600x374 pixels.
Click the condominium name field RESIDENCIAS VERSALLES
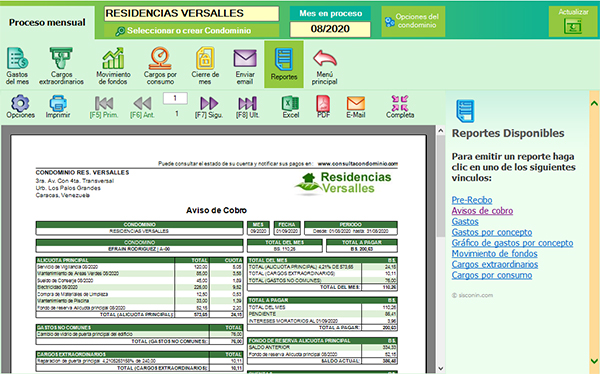192,13
